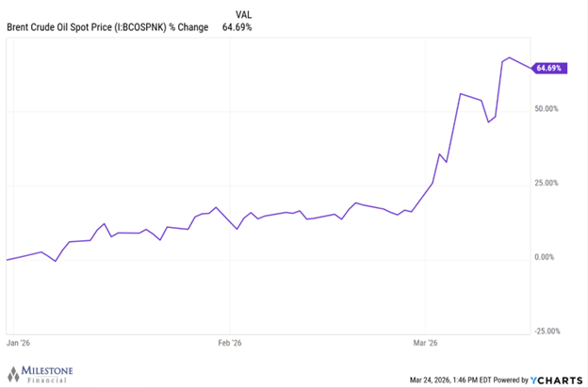Click the chart line's highest peak
Viewport: 588px width, 388px height.
click(509, 58)
